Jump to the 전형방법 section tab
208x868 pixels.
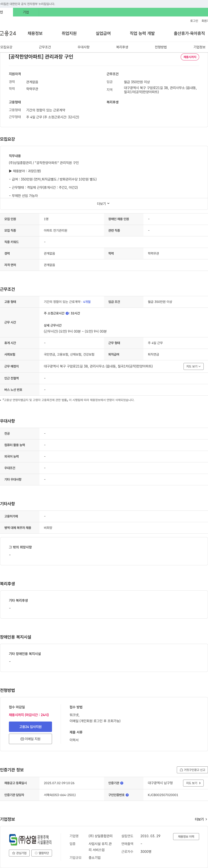pos(161,47)
